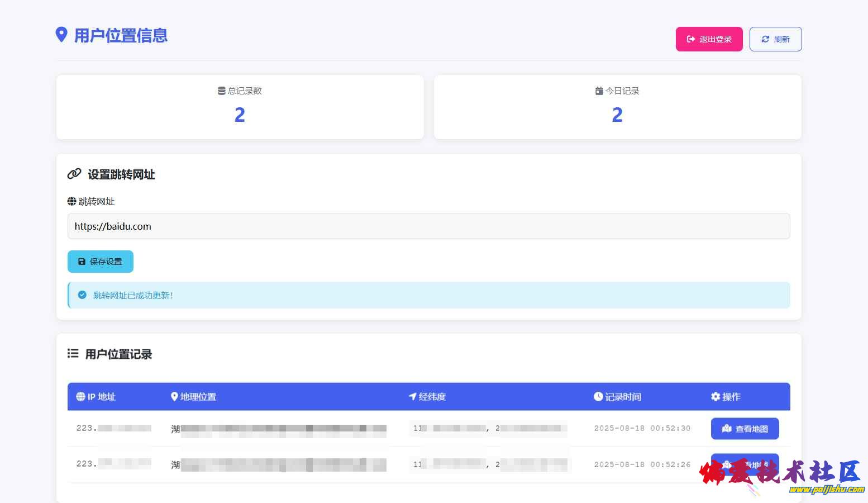Open 查看地图 for the 00:52:30 record
This screenshot has height=503, width=868.
745,429
